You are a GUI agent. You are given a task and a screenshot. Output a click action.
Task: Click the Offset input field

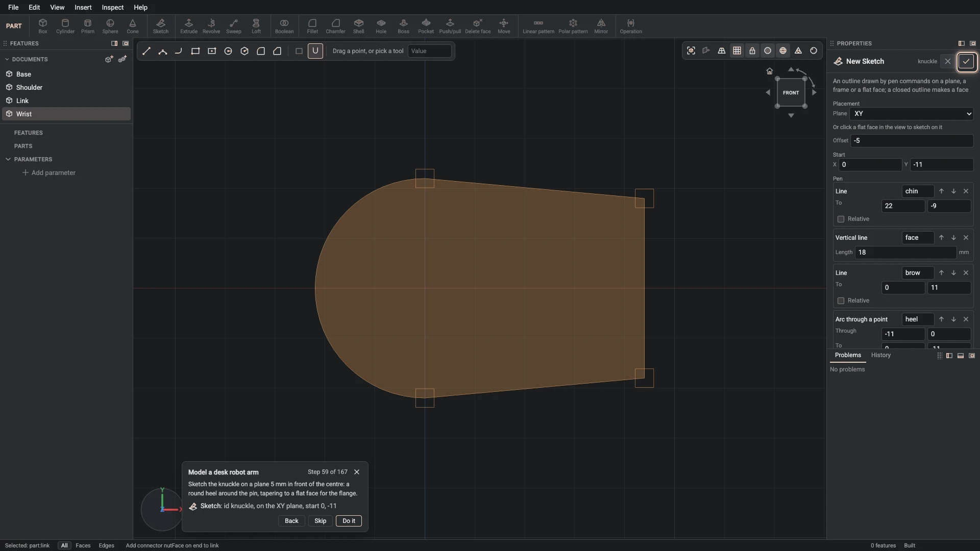912,141
